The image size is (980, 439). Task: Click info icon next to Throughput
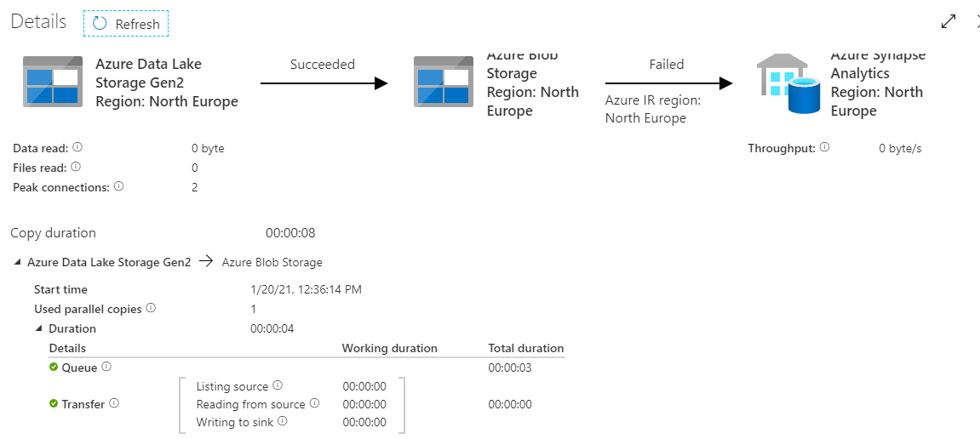824,147
